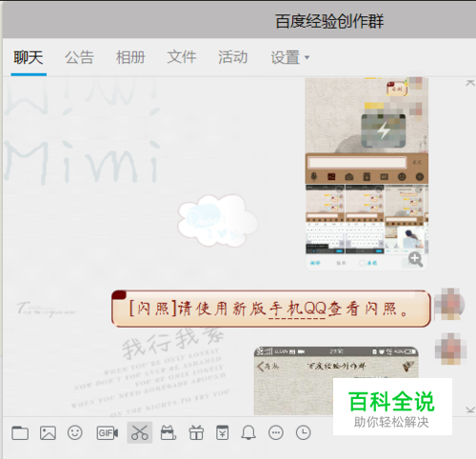Open the phone screenshot image at bottom
The image size is (476, 459).
336,381
